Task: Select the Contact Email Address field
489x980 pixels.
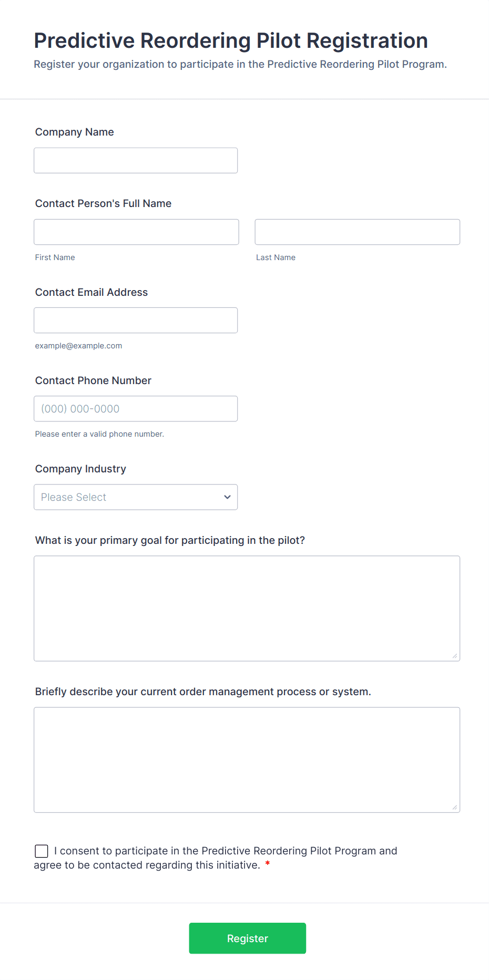Action: pyautogui.click(x=136, y=320)
